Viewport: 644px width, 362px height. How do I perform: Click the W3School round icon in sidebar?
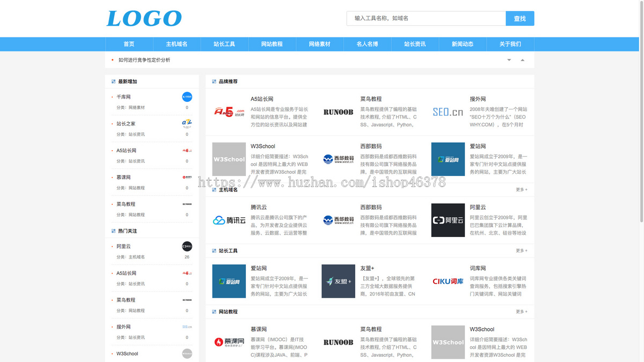tap(187, 353)
